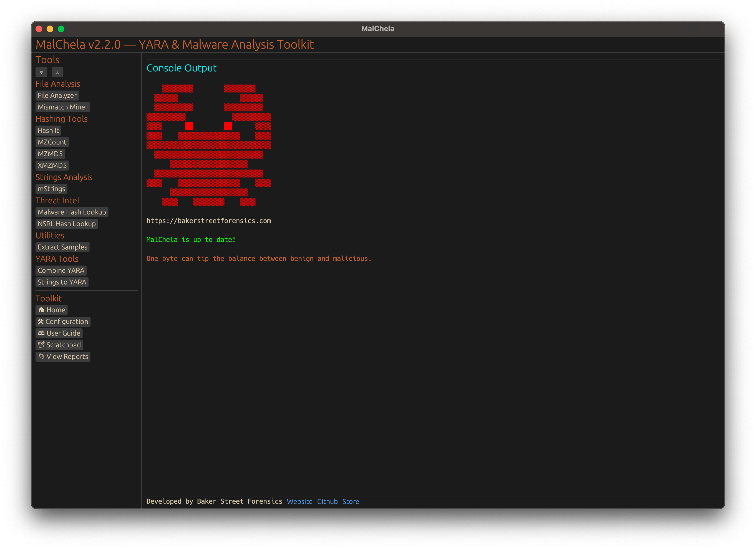The image size is (756, 550).
Task: Click the Threat Intel section heading
Action: click(57, 201)
